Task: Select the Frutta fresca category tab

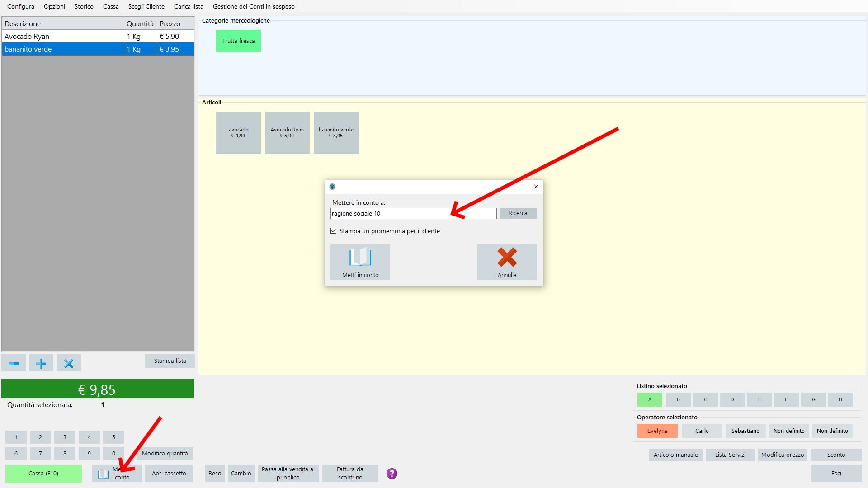Action: click(x=238, y=41)
